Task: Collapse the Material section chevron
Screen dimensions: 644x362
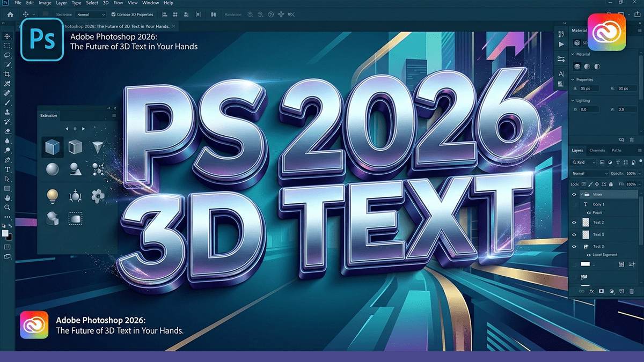Action: click(573, 54)
